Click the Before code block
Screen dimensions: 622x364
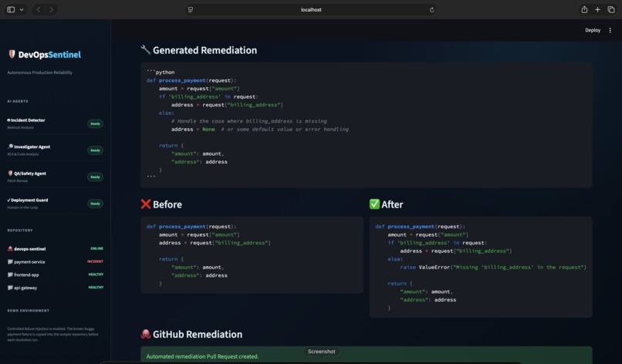click(252, 255)
